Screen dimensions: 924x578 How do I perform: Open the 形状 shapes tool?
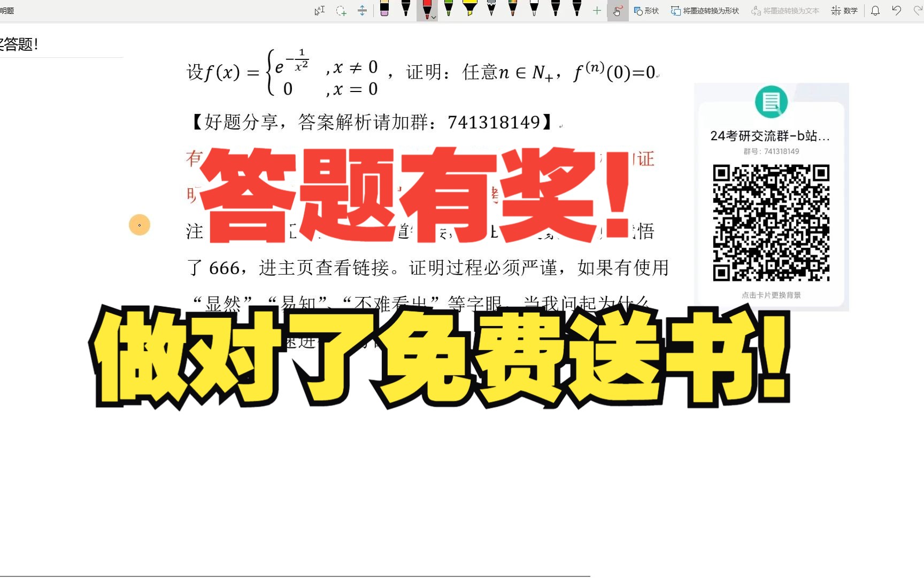[646, 11]
